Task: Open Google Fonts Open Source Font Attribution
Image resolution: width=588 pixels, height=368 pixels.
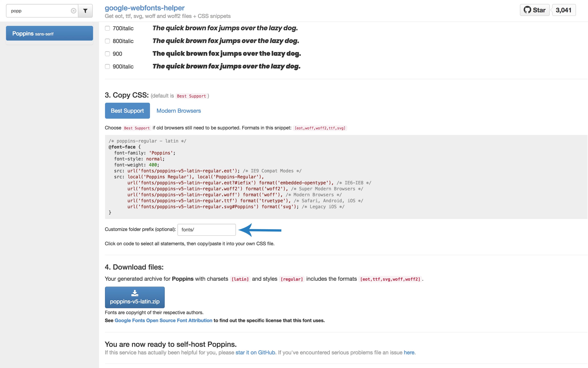Action: 163,321
